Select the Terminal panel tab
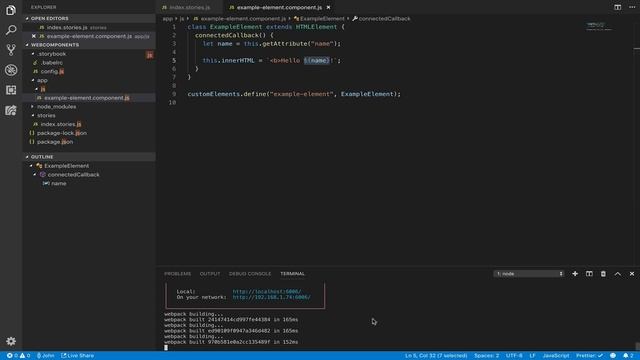The width and height of the screenshot is (640, 360). point(292,273)
